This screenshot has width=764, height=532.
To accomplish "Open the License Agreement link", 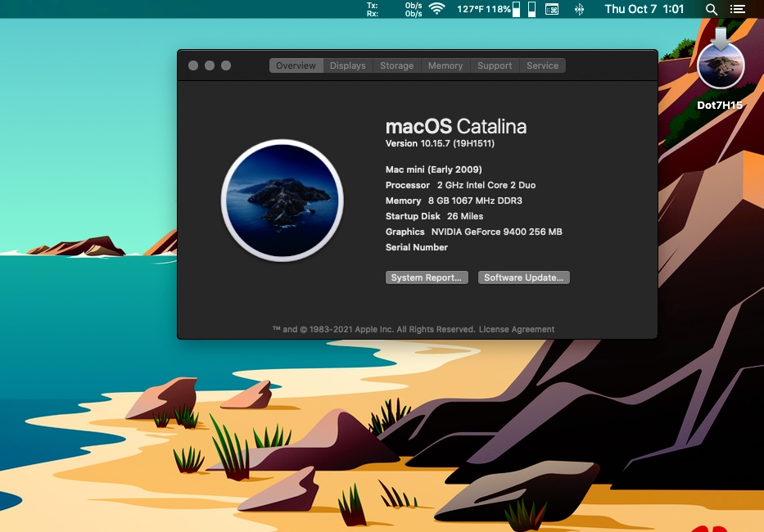I will click(x=517, y=329).
